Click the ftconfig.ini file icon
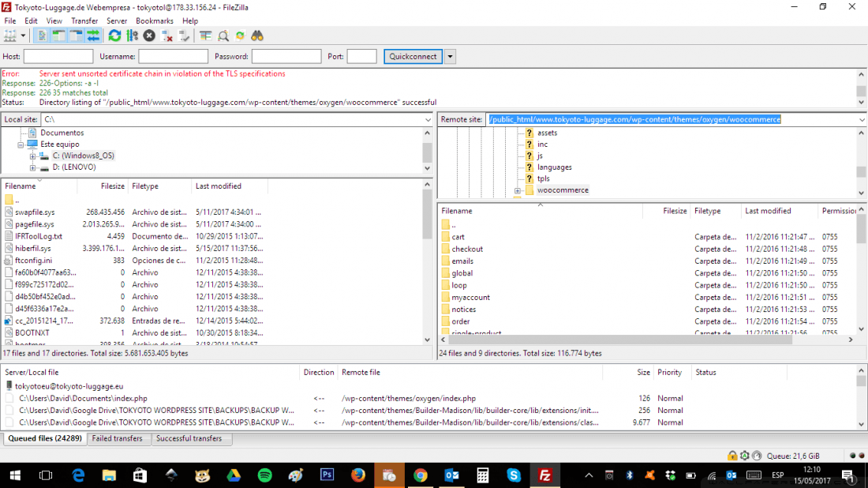 click(9, 261)
